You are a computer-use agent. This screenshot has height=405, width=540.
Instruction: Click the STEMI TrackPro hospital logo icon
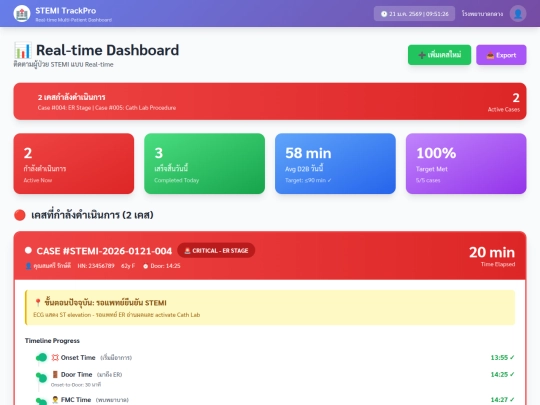coord(22,14)
